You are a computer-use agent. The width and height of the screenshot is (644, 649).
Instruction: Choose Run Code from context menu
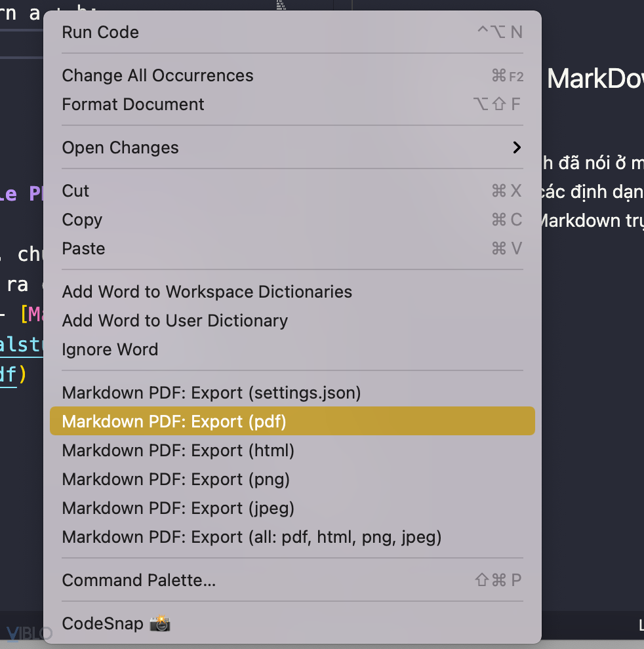tap(100, 32)
